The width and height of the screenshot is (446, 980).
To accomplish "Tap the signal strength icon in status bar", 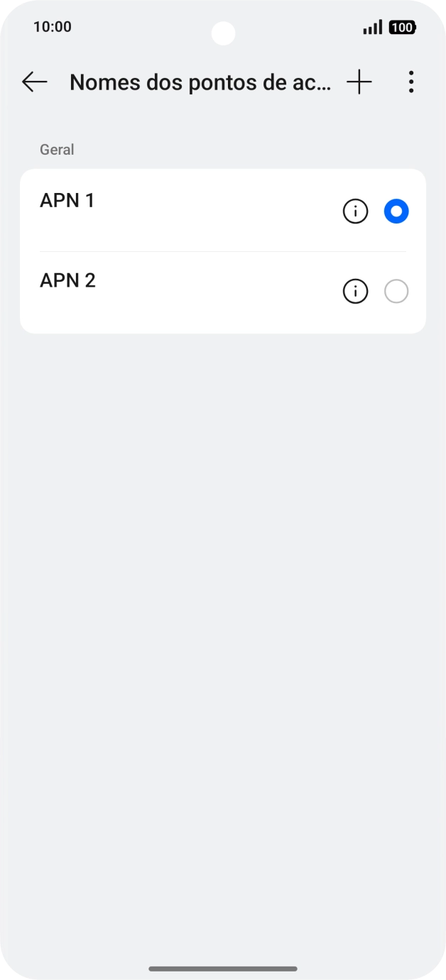I will pos(372,28).
